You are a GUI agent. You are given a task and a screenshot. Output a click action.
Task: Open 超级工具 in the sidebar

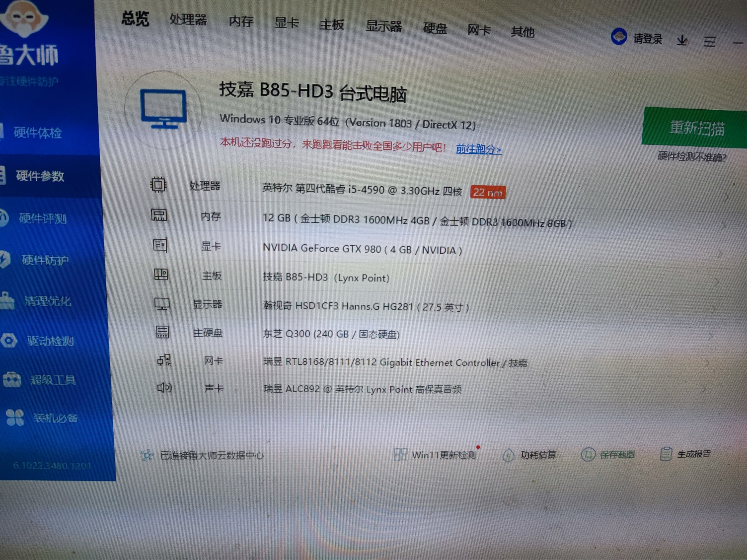point(53,380)
